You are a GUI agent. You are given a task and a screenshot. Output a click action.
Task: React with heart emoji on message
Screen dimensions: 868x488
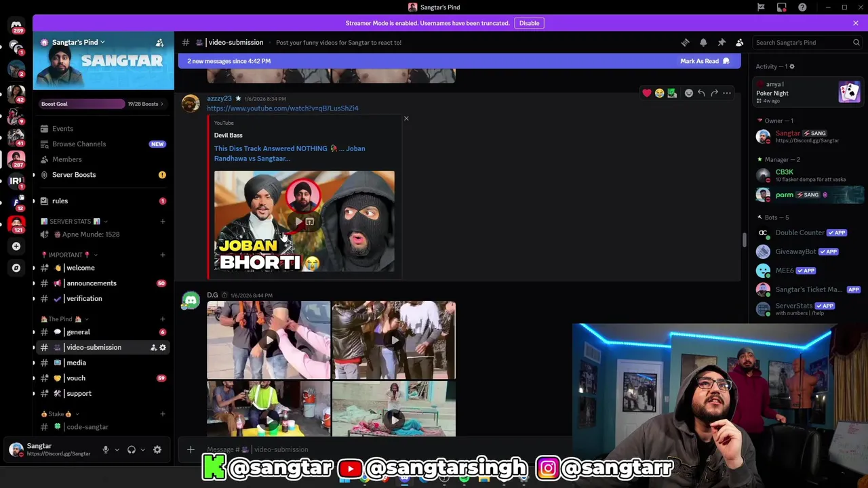tap(647, 93)
